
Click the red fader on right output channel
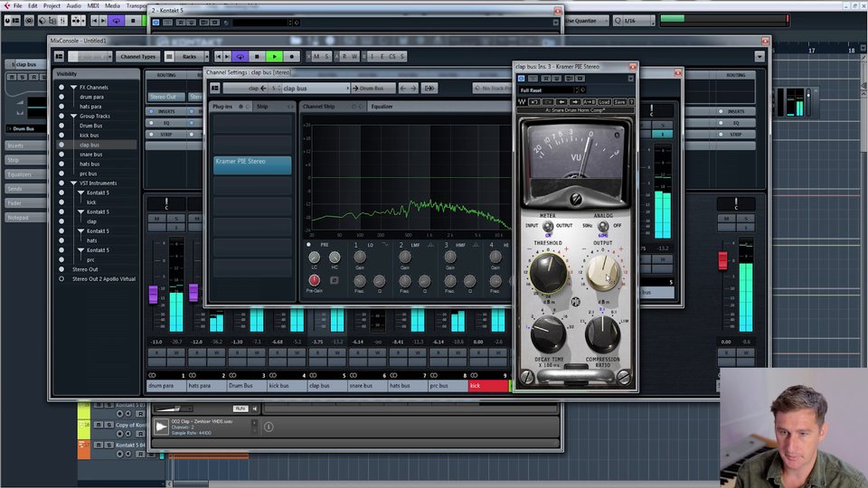(x=722, y=260)
